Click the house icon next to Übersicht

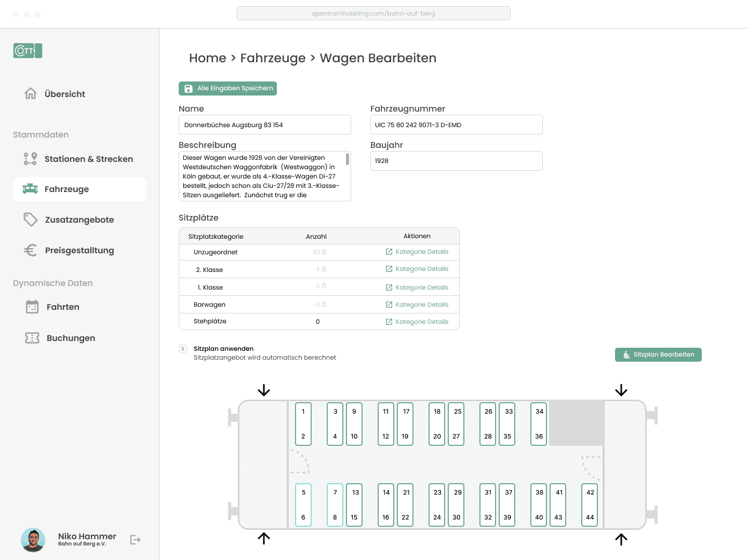coord(31,93)
